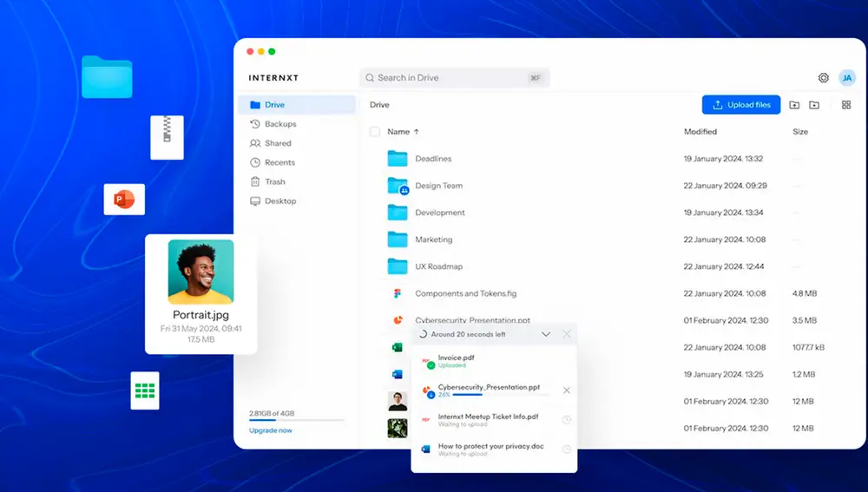
Task: Close the upload progress panel
Action: [566, 334]
